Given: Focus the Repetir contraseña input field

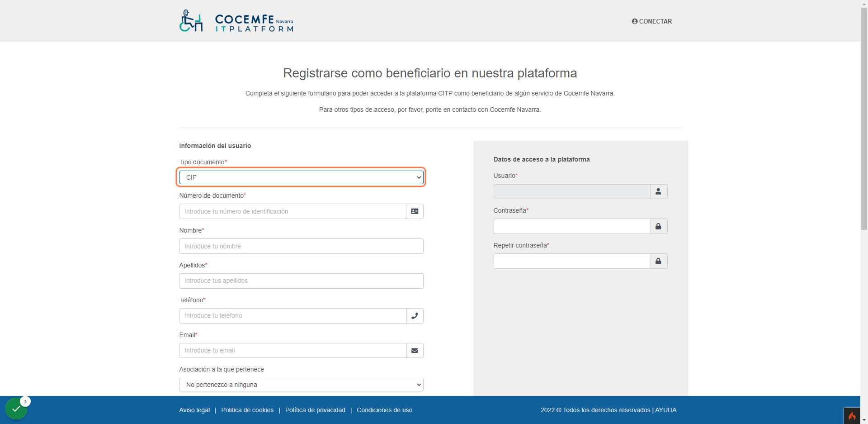Looking at the screenshot, I should [572, 261].
